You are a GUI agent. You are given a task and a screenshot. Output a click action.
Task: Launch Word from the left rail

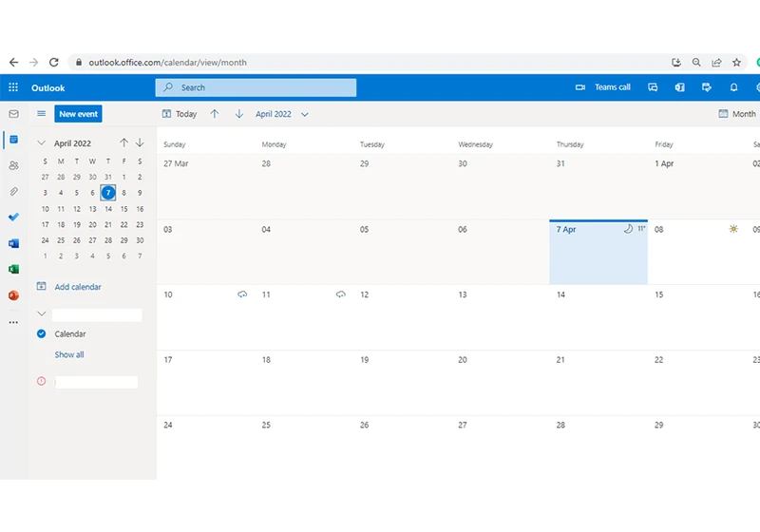point(13,243)
